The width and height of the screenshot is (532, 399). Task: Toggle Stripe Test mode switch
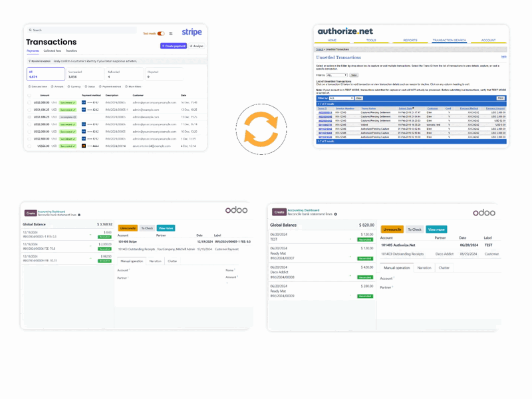pos(161,33)
